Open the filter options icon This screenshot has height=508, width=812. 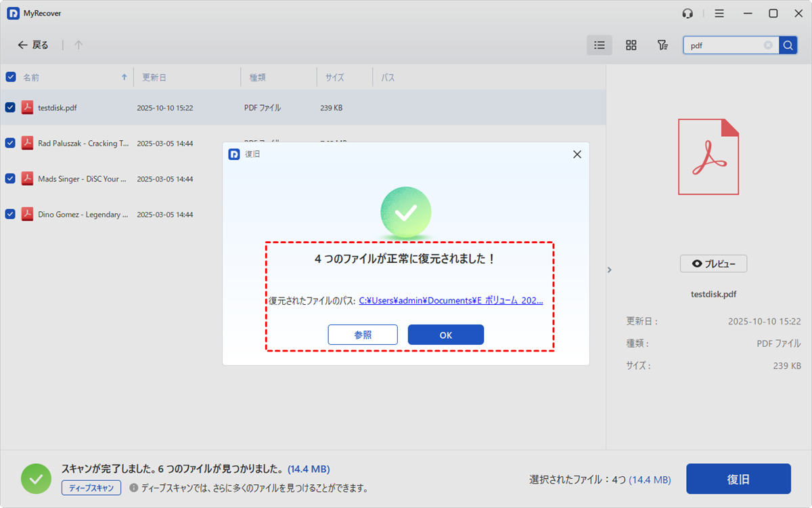pyautogui.click(x=662, y=45)
